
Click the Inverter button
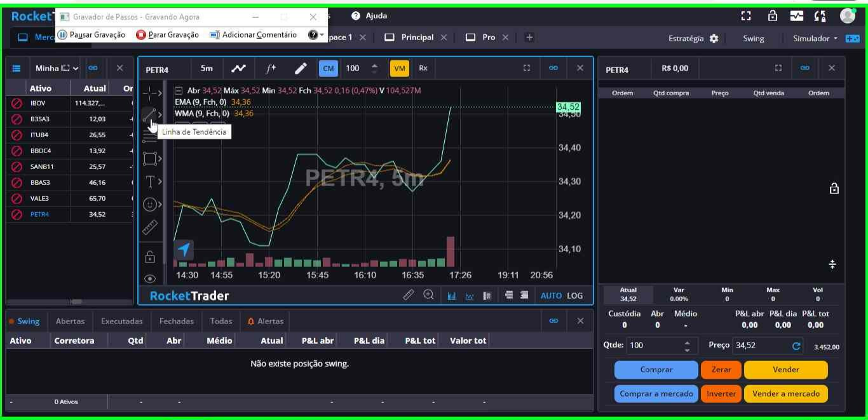click(x=721, y=393)
